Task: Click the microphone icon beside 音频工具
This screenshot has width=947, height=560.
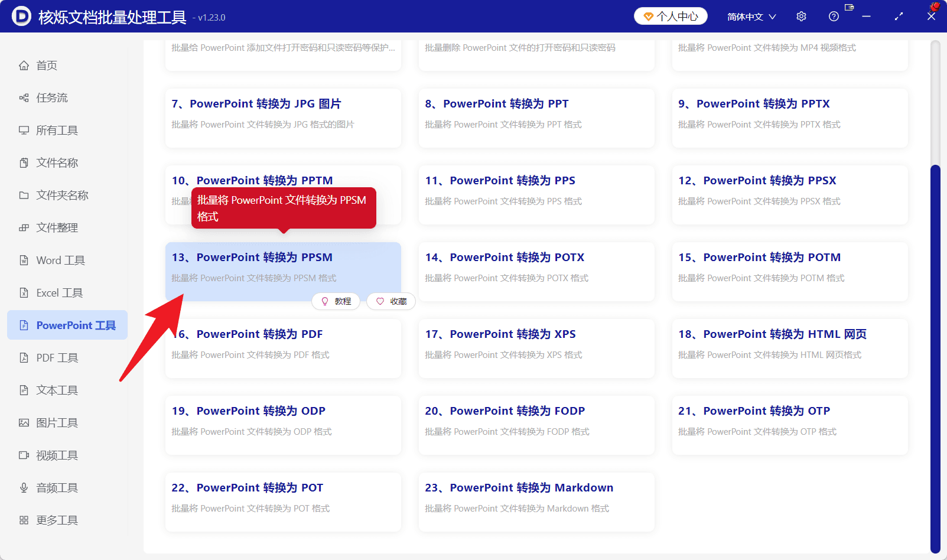Action: pyautogui.click(x=24, y=488)
